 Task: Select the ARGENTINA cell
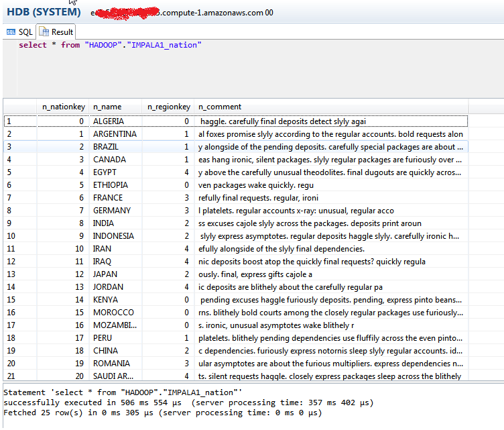pyautogui.click(x=115, y=134)
